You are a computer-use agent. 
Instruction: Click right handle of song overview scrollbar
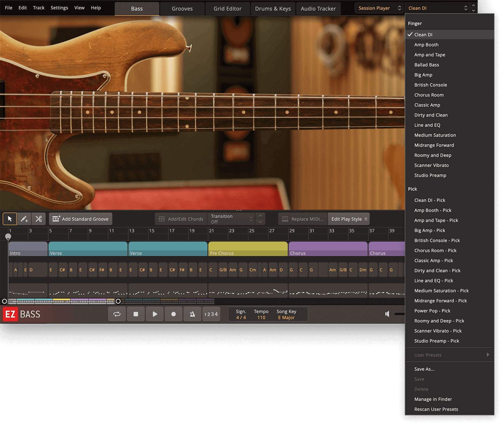point(118,301)
